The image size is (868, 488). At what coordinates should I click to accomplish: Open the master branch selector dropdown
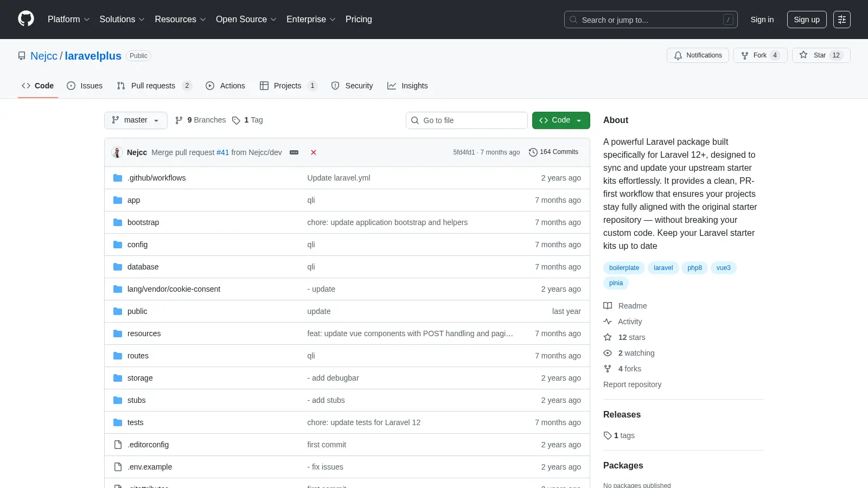click(136, 120)
